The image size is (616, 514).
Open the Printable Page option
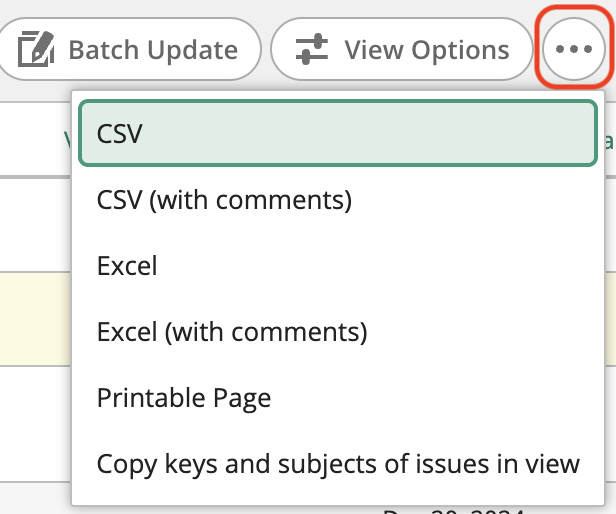coord(338,398)
